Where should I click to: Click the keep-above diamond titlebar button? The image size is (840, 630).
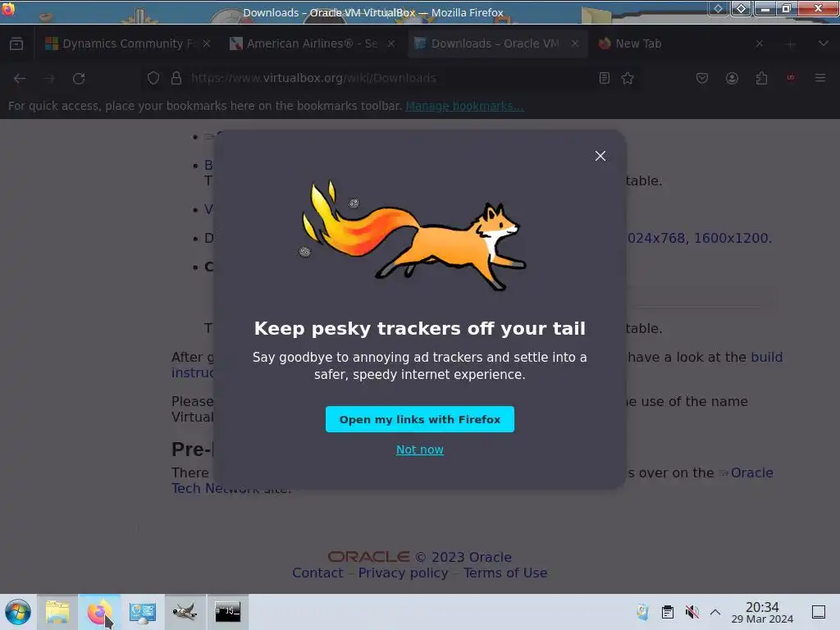pyautogui.click(x=742, y=8)
